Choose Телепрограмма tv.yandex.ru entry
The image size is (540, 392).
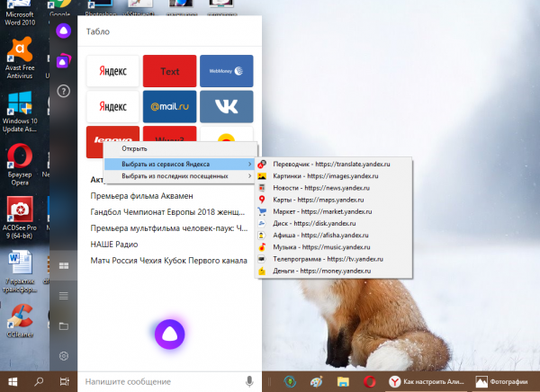333,259
